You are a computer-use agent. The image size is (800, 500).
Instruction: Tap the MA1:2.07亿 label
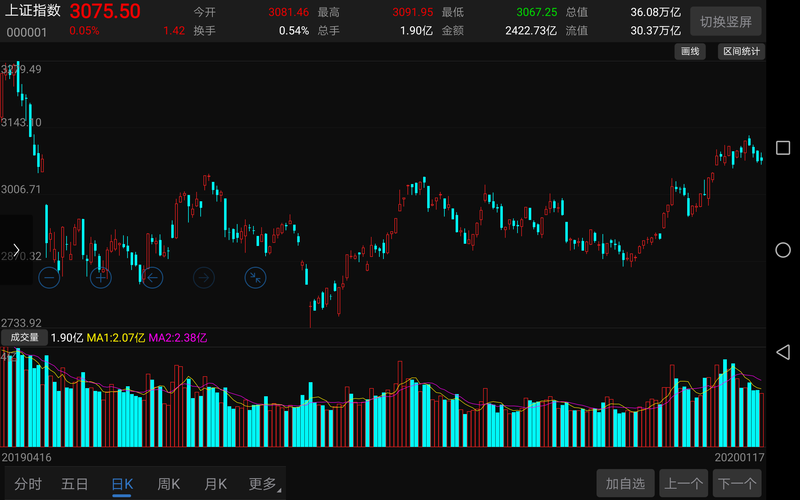pyautogui.click(x=116, y=338)
